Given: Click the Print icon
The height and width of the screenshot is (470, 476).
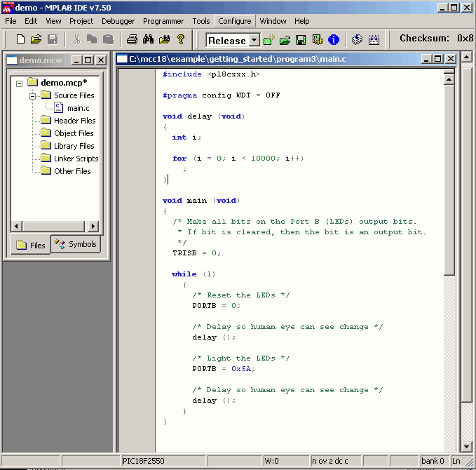Looking at the screenshot, I should click(x=132, y=39).
